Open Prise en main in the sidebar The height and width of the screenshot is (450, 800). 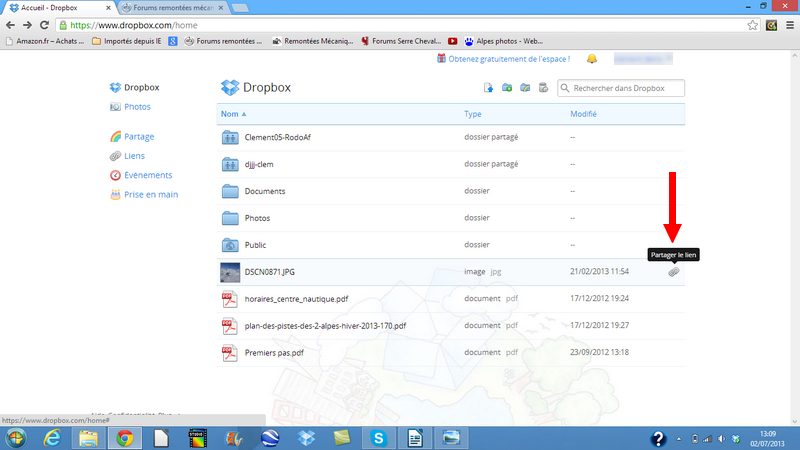click(x=151, y=194)
